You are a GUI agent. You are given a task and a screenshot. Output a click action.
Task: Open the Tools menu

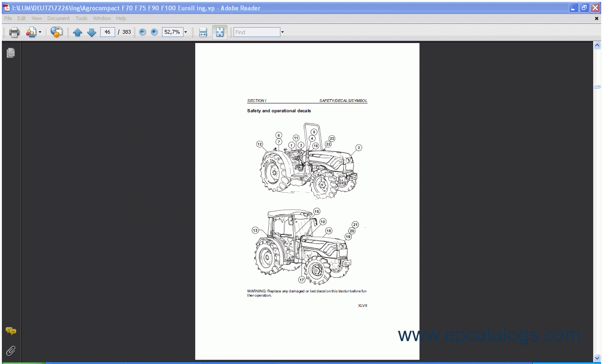click(81, 18)
